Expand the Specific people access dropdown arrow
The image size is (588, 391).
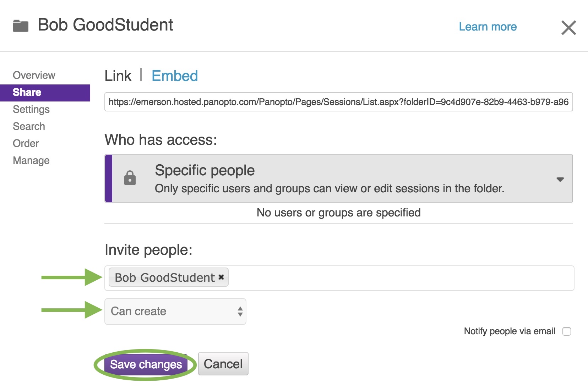click(x=560, y=180)
